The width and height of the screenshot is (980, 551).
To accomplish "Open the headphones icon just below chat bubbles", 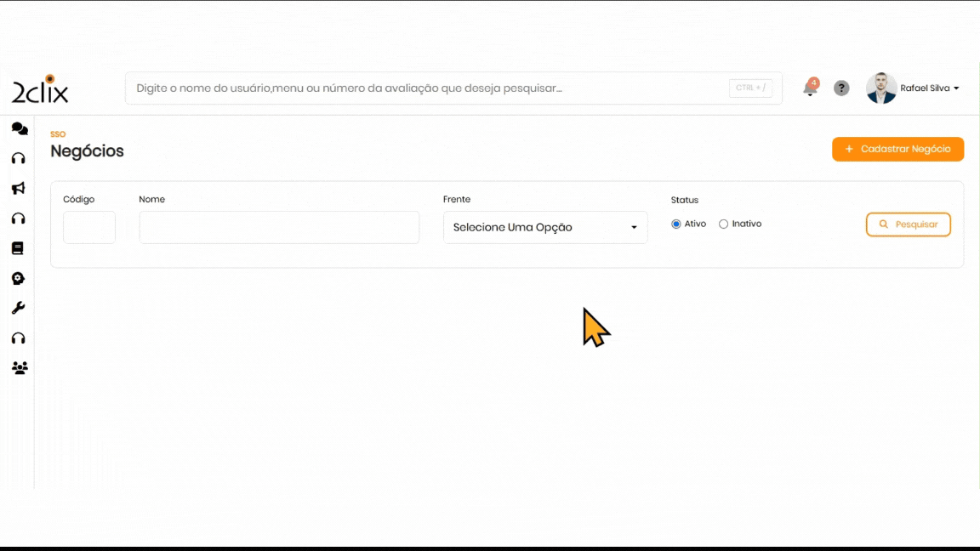I will pyautogui.click(x=18, y=158).
